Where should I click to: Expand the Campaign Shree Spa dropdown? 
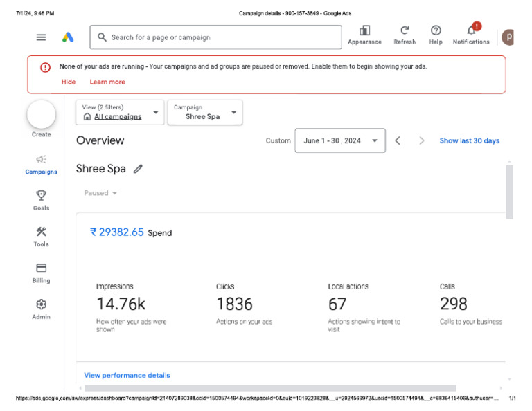[x=205, y=112]
